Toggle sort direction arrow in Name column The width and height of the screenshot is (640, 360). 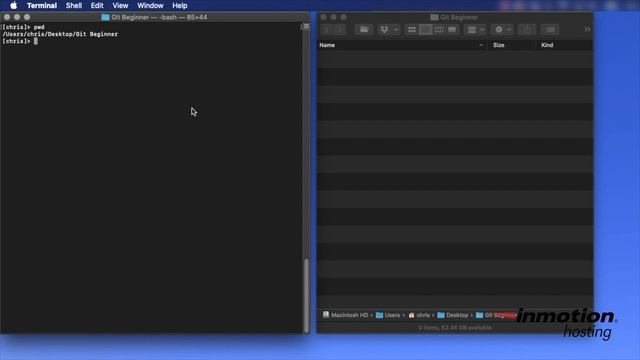point(481,45)
